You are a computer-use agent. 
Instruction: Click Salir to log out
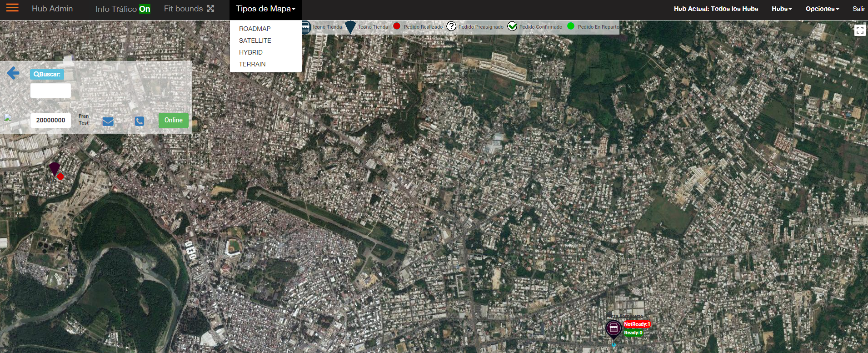click(x=858, y=9)
